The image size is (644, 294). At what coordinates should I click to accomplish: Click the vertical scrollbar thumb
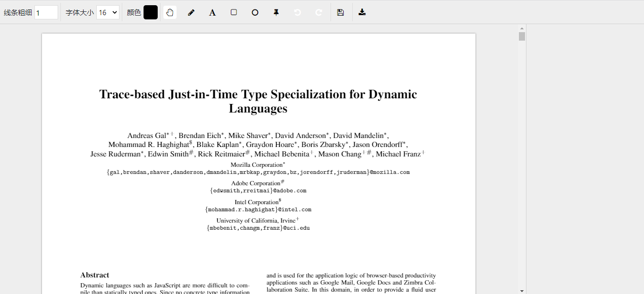coord(522,36)
